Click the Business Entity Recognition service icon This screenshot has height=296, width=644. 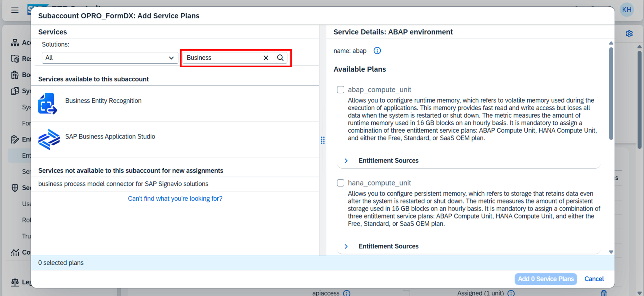(47, 103)
